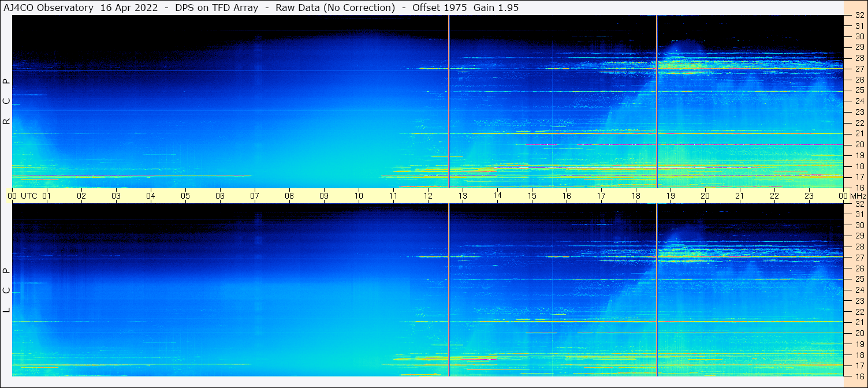Click hour label 07 on time axis
The image size is (868, 388).
pyautogui.click(x=255, y=196)
